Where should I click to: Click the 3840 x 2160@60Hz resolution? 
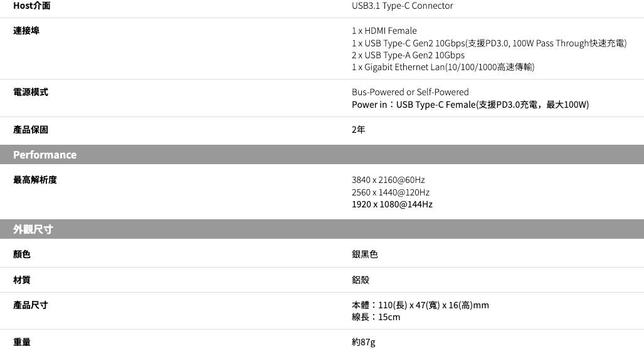[x=388, y=180]
